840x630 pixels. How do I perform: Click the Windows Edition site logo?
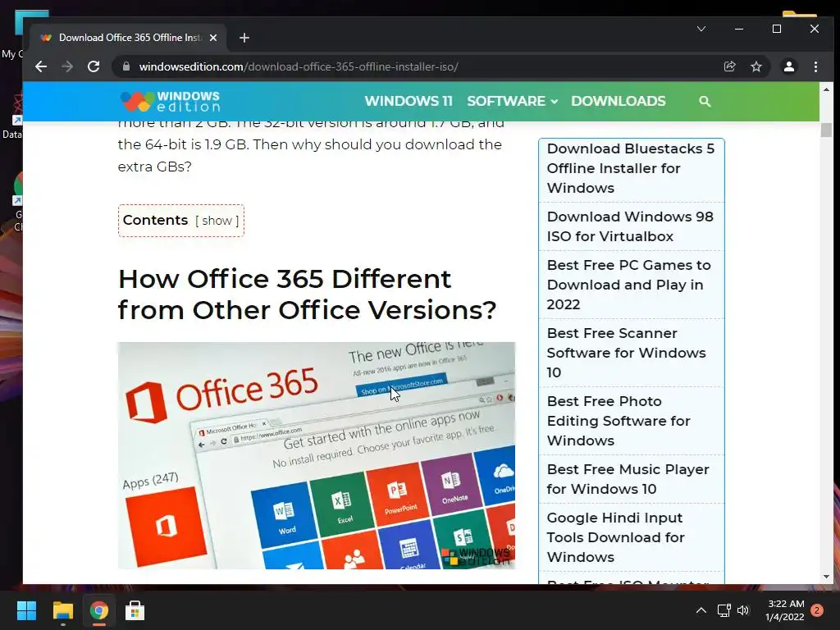[x=171, y=101]
